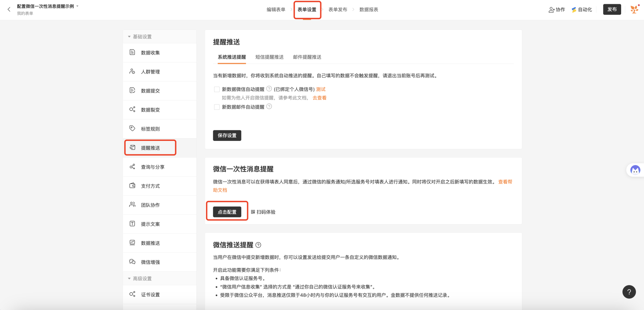Open the 自动化 lightning icon

(x=574, y=10)
